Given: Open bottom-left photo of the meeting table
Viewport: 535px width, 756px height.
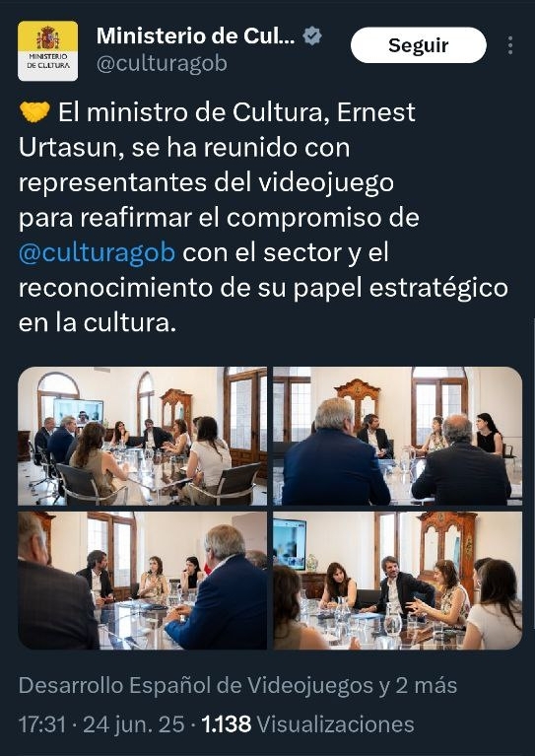Looking at the screenshot, I should tap(142, 581).
